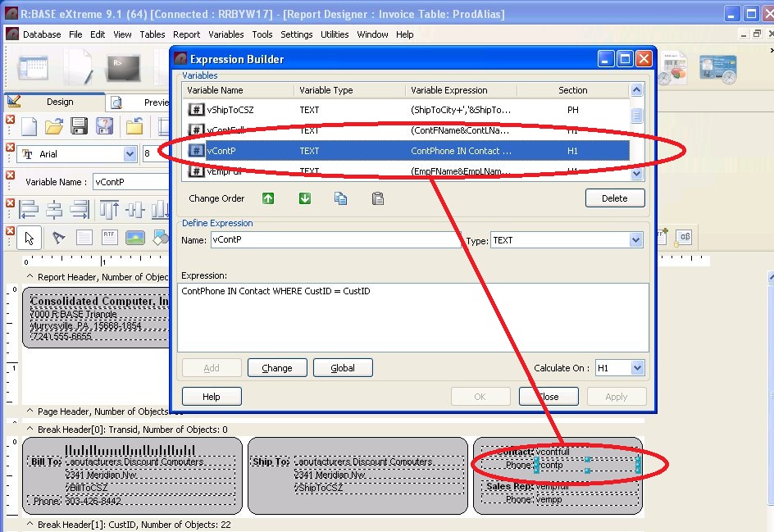
Task: Click the green move-up arrow beside Change Order
Action: (268, 198)
